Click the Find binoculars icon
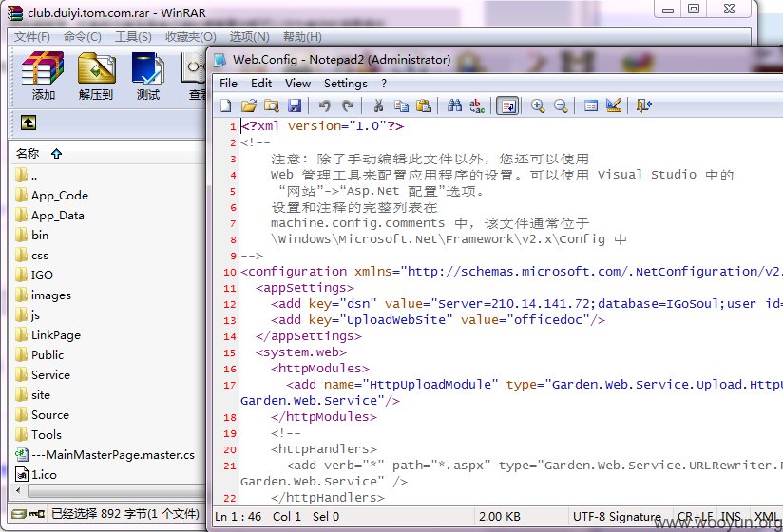783x532 pixels. coord(454,105)
